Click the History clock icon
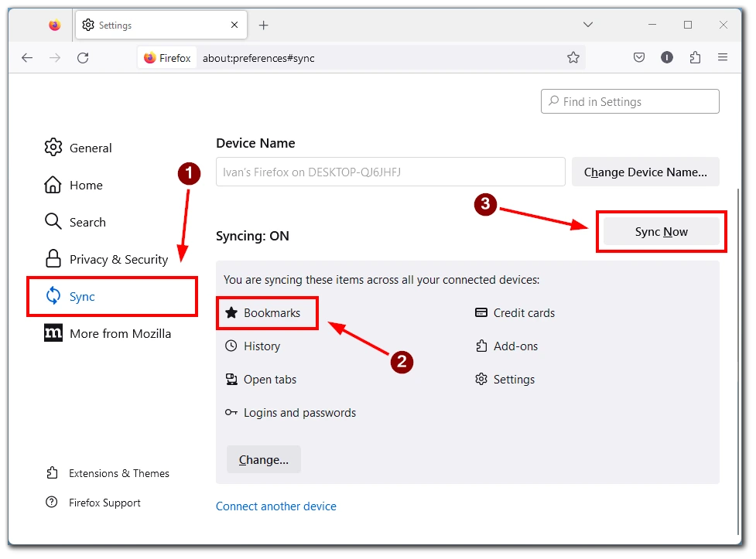This screenshot has width=756, height=559. tap(231, 346)
